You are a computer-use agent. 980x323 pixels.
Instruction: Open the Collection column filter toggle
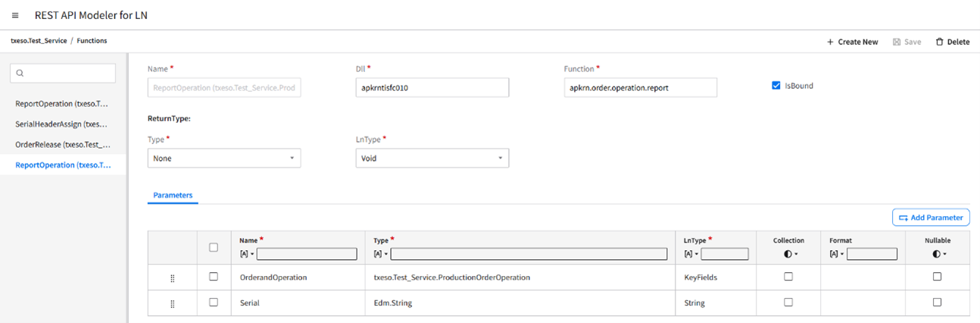click(x=788, y=254)
